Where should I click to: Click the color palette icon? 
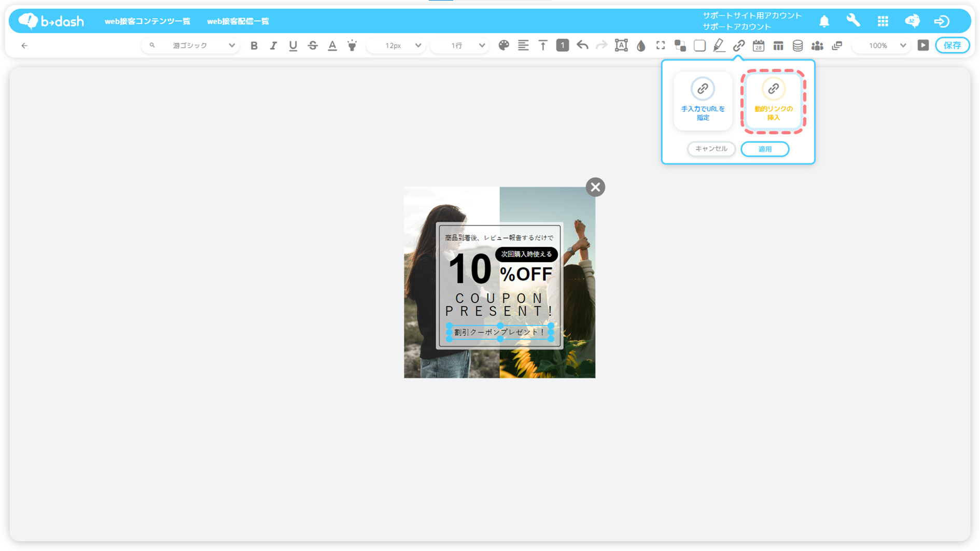coord(503,46)
